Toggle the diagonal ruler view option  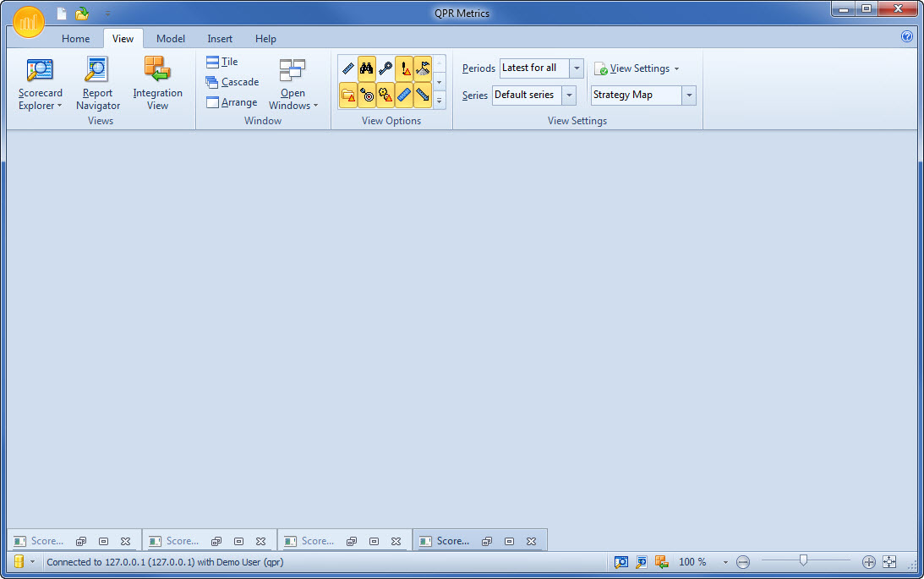(347, 68)
